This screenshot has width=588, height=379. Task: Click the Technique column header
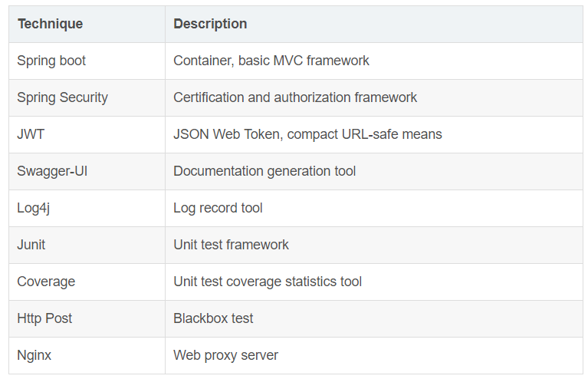tap(87, 24)
